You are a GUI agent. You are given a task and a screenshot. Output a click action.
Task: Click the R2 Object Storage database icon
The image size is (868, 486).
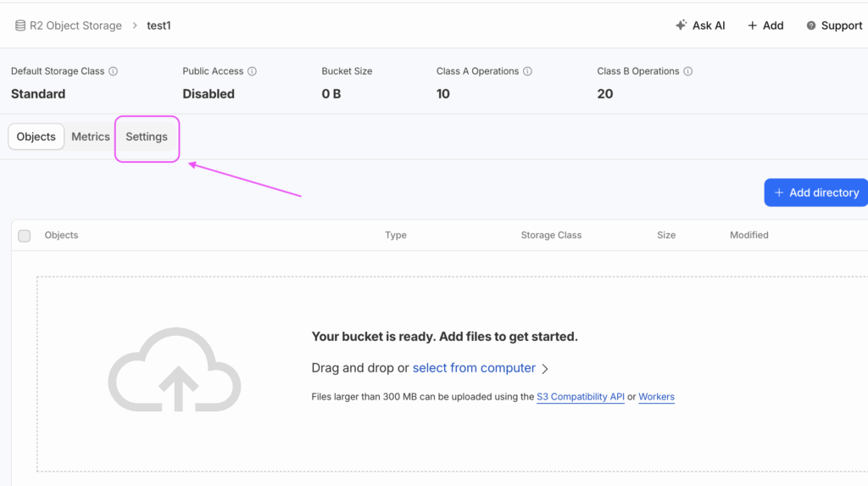coord(19,25)
